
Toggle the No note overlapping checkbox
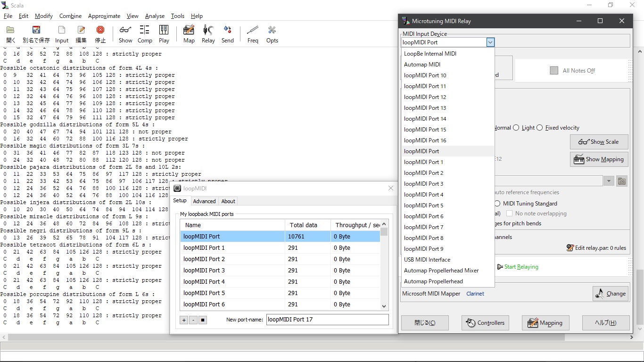point(509,214)
